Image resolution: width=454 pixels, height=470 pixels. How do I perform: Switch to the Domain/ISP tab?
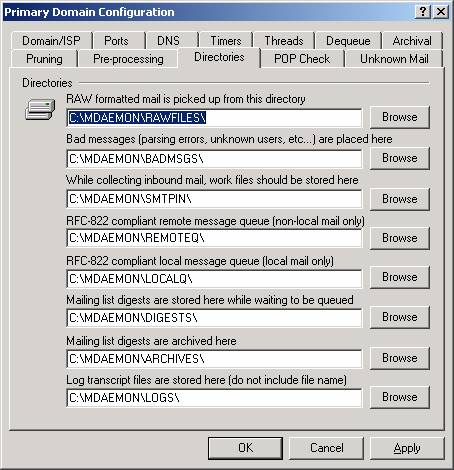(51, 41)
